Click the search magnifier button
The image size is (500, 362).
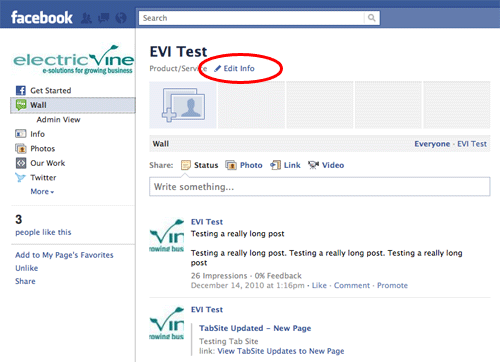point(372,18)
